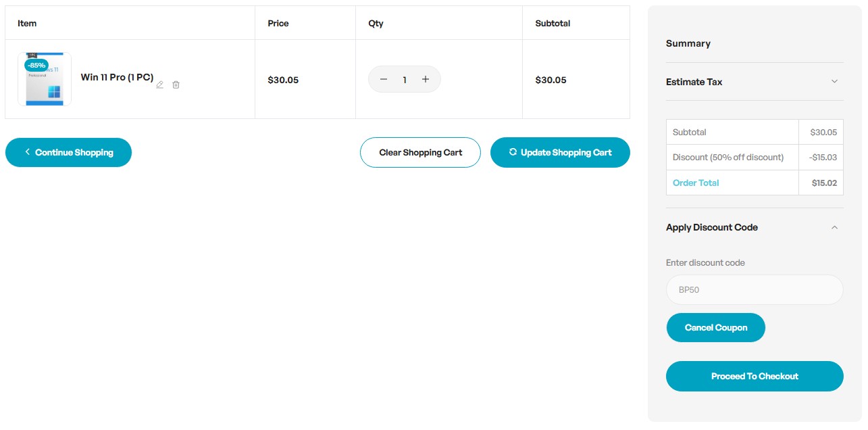This screenshot has height=430, width=868.
Task: Open the Win 11 Pro (1 PC) product link
Action: point(117,77)
